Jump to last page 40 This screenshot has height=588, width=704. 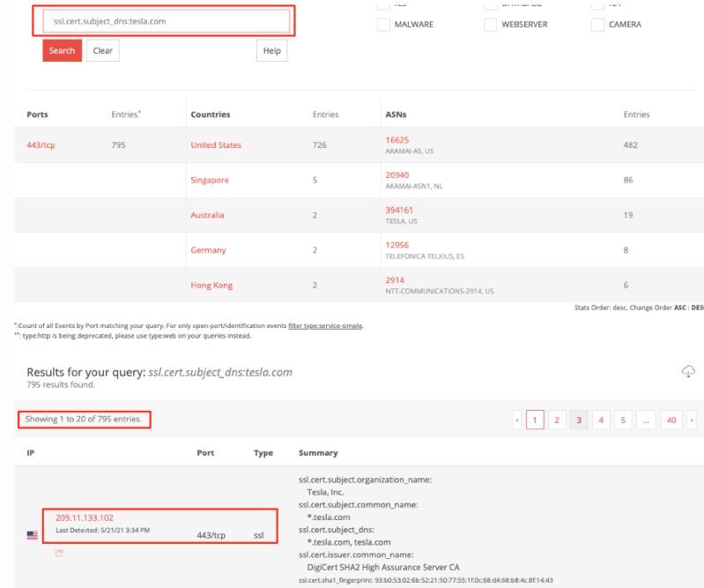point(671,420)
